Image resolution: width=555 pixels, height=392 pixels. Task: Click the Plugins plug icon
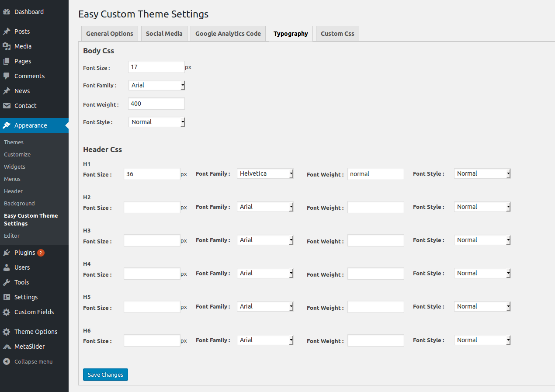pos(7,253)
